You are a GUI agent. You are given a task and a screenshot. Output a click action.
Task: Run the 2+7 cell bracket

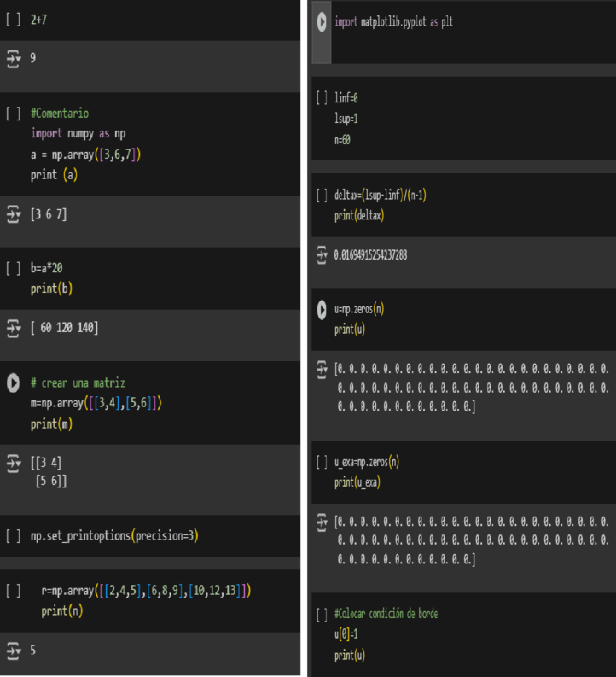click(13, 20)
